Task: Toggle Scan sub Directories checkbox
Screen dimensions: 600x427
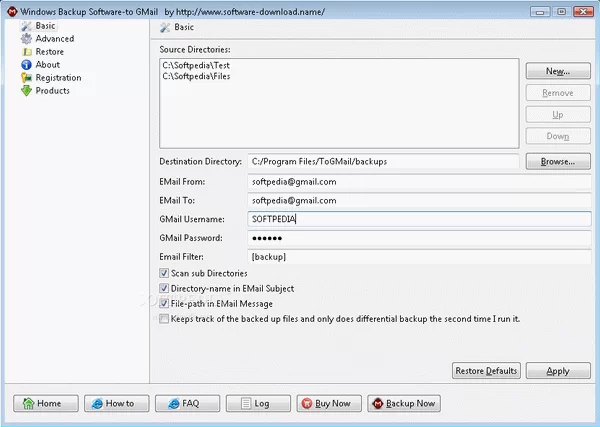Action: [164, 273]
